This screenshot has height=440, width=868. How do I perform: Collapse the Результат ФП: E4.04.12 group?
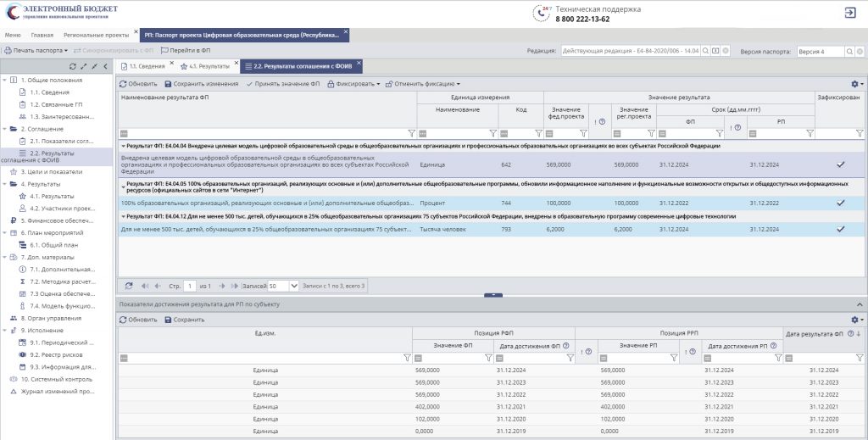[124, 216]
